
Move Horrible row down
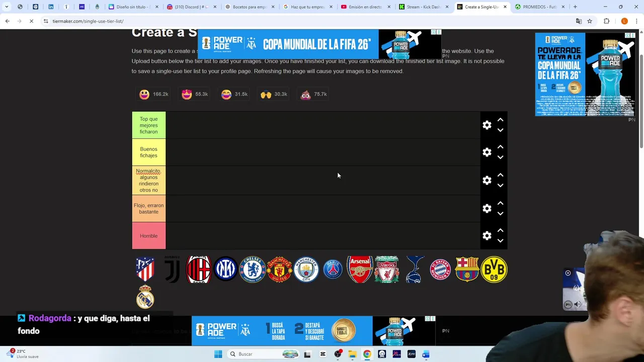tap(500, 241)
